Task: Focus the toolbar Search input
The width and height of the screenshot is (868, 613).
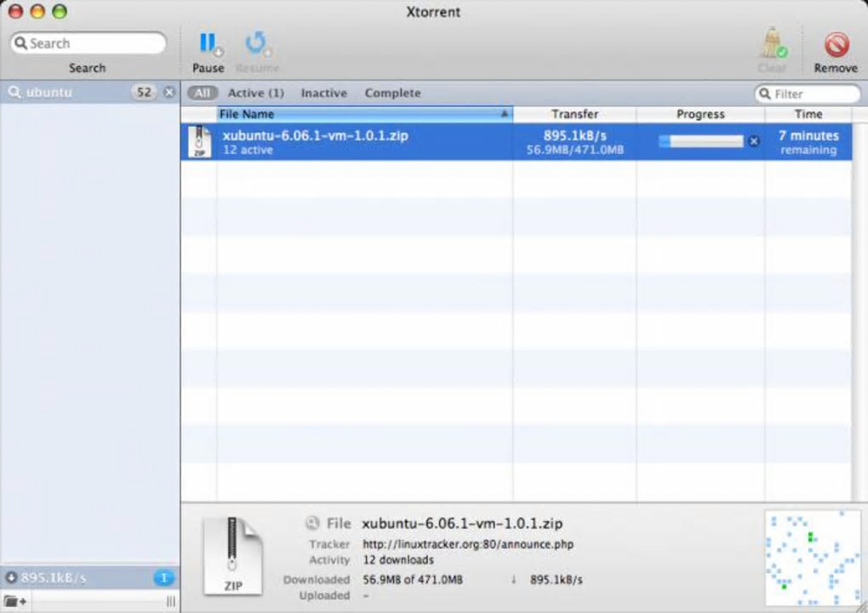Action: (x=89, y=43)
